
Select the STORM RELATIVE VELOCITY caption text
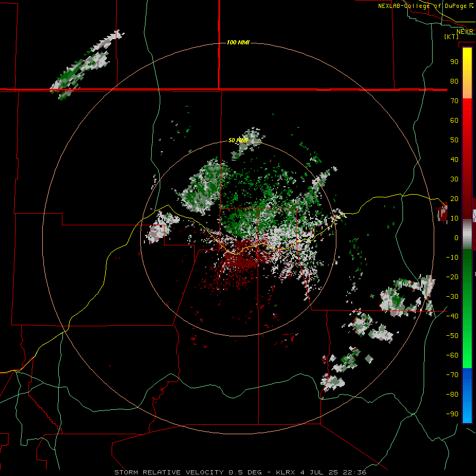169,472
